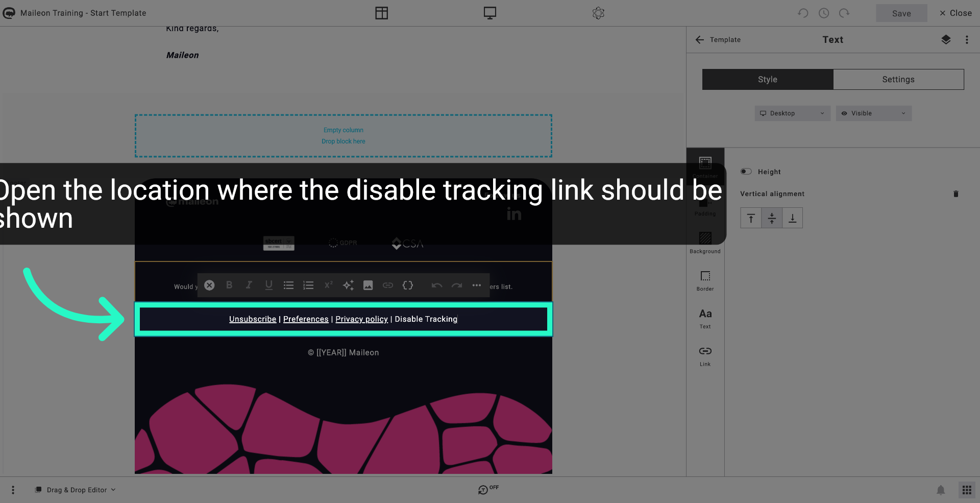Click the Disable Tracking text
Screen dimensions: 980x503
(426, 319)
